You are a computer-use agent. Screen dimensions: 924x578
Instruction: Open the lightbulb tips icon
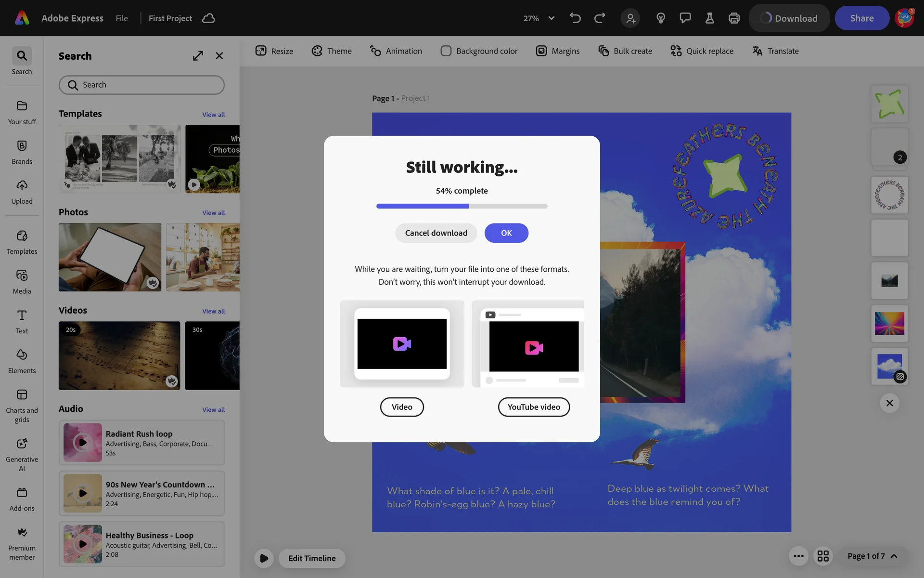coord(661,18)
